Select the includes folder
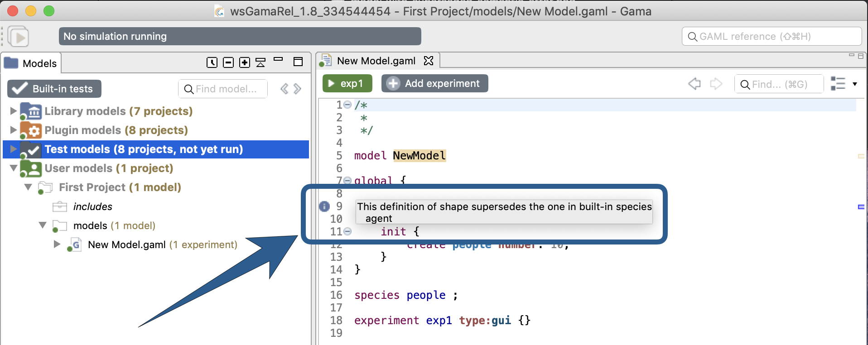Image resolution: width=868 pixels, height=345 pixels. click(x=92, y=206)
